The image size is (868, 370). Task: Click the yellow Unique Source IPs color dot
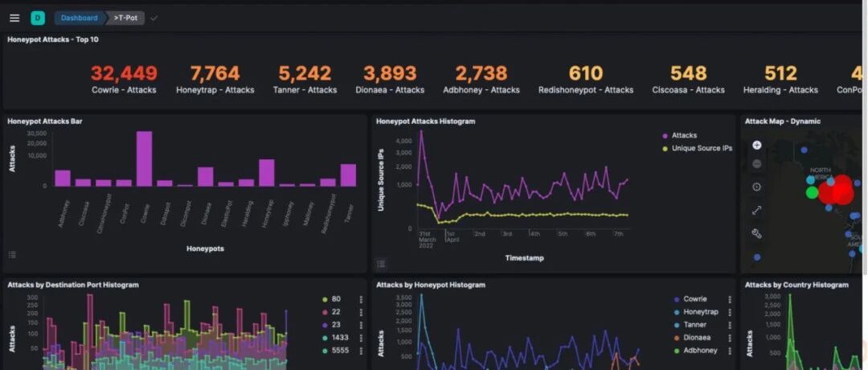[x=665, y=149]
